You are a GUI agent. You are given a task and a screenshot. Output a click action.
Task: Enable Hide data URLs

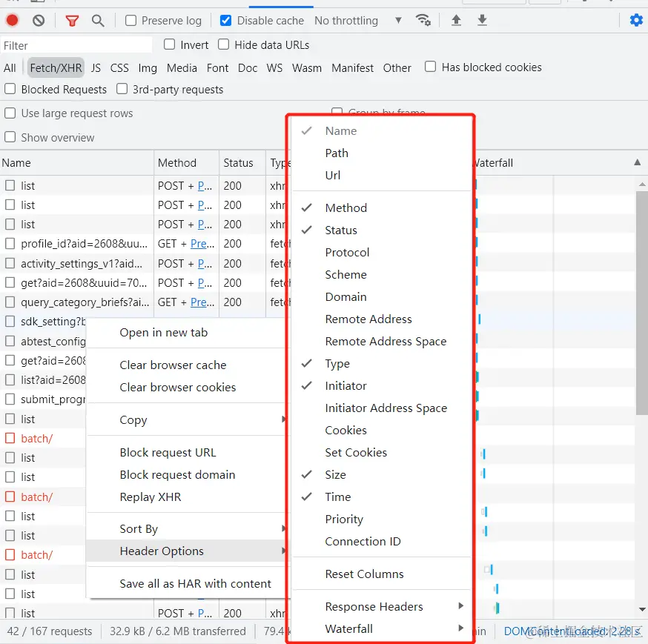224,44
